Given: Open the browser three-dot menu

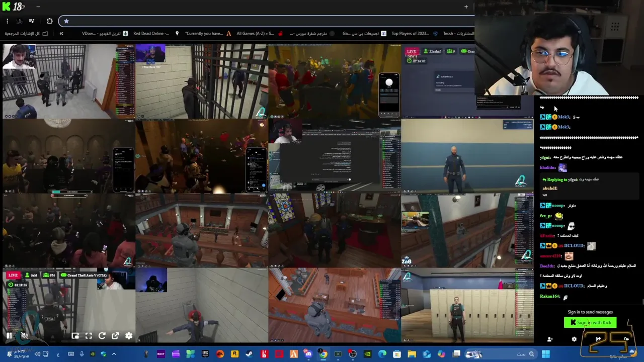Looking at the screenshot, I should pos(7,21).
